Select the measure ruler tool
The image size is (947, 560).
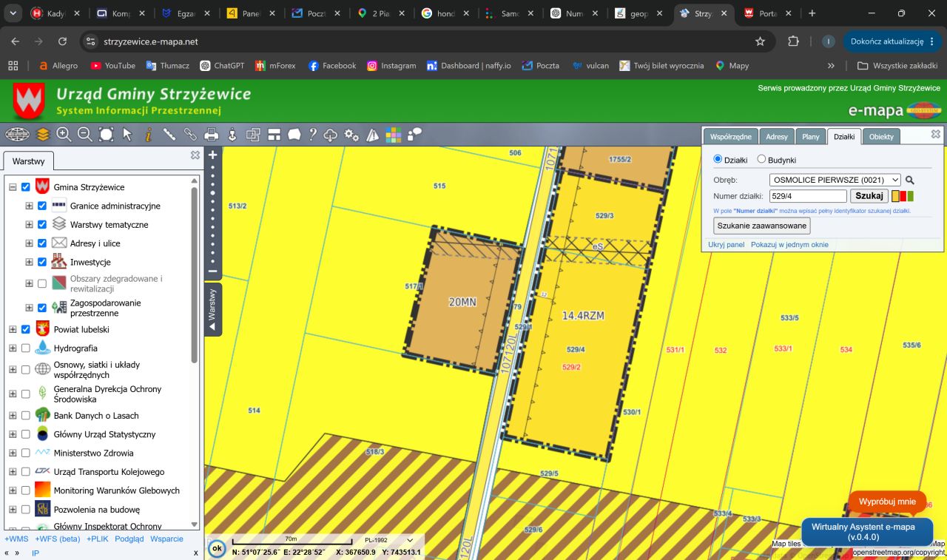[169, 134]
